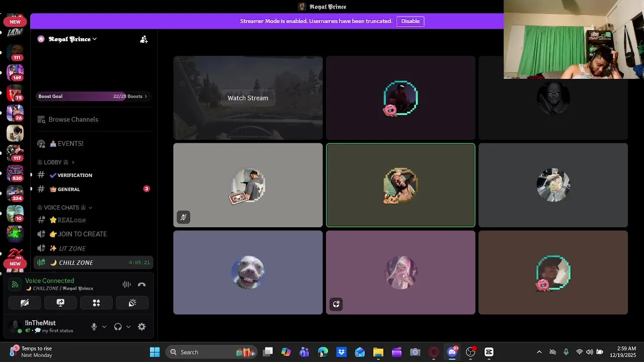This screenshot has width=644, height=362.
Task: Start an activity from voice panel
Action: click(x=96, y=303)
